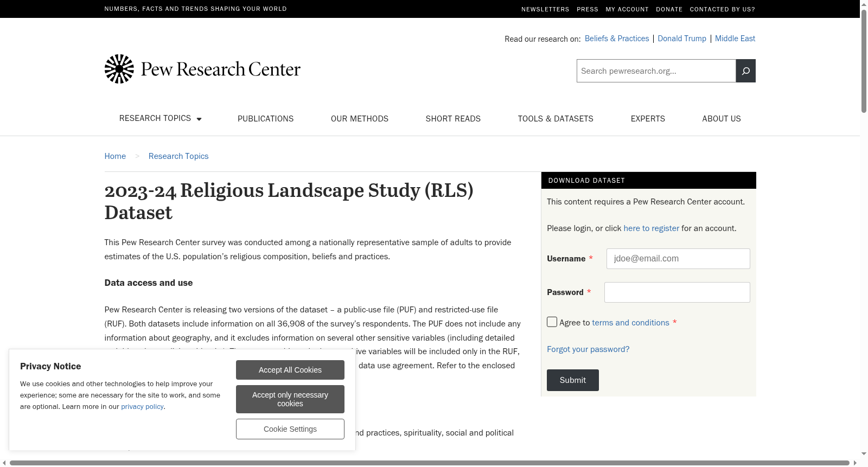
Task: Open Donald Trump research link
Action: tap(682, 39)
